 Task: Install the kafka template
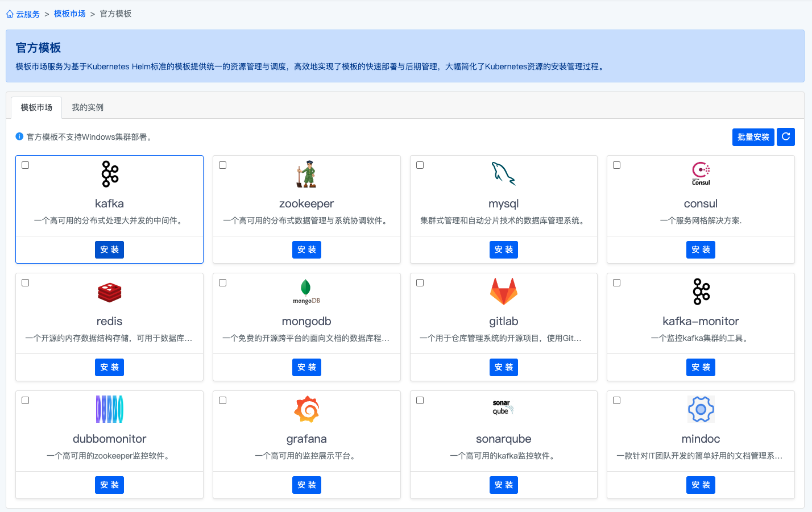(x=110, y=249)
